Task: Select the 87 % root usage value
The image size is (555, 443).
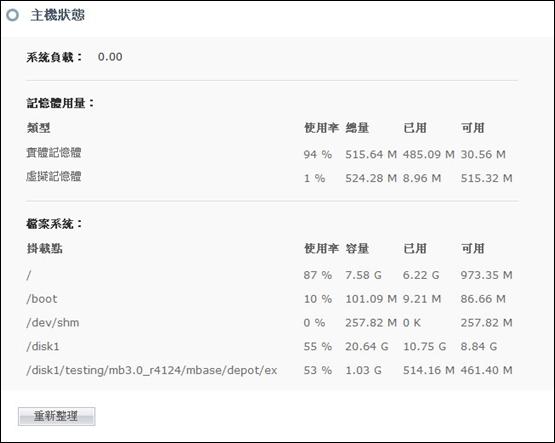Action: (x=317, y=275)
